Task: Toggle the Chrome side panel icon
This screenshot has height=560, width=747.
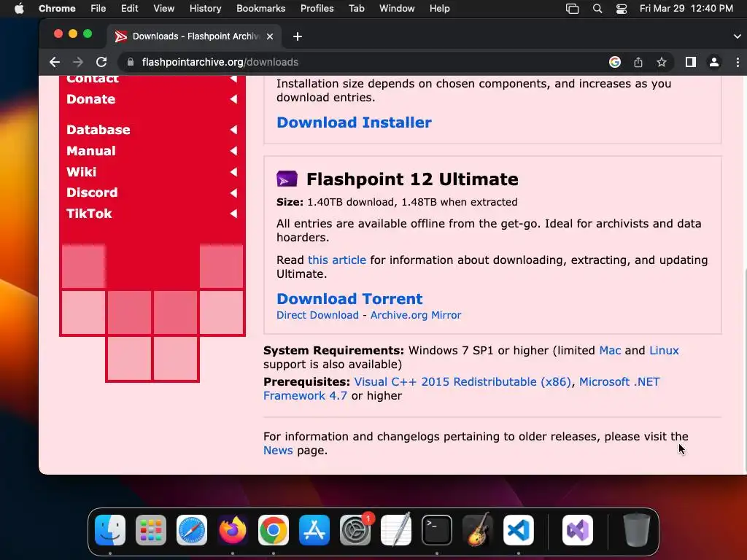Action: (x=690, y=62)
